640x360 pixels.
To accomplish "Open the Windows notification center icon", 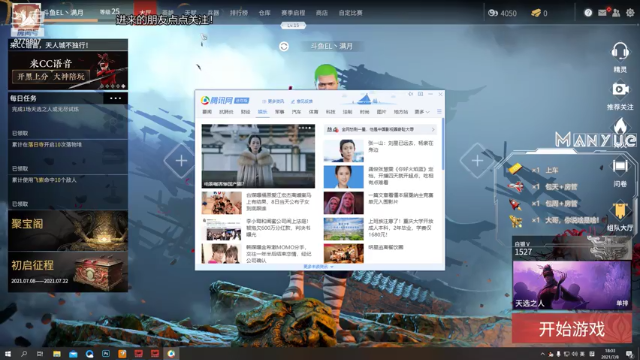I will tap(630, 353).
